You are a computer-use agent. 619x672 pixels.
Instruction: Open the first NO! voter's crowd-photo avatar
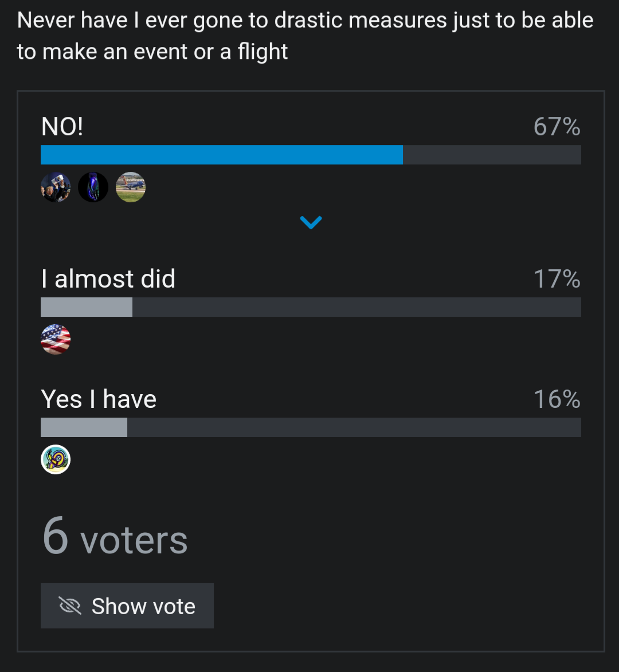click(x=56, y=187)
